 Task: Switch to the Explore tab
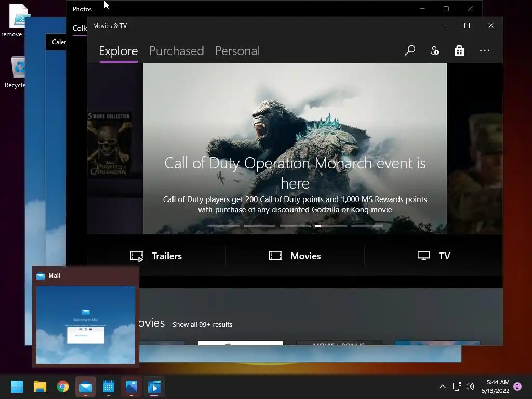(x=118, y=51)
